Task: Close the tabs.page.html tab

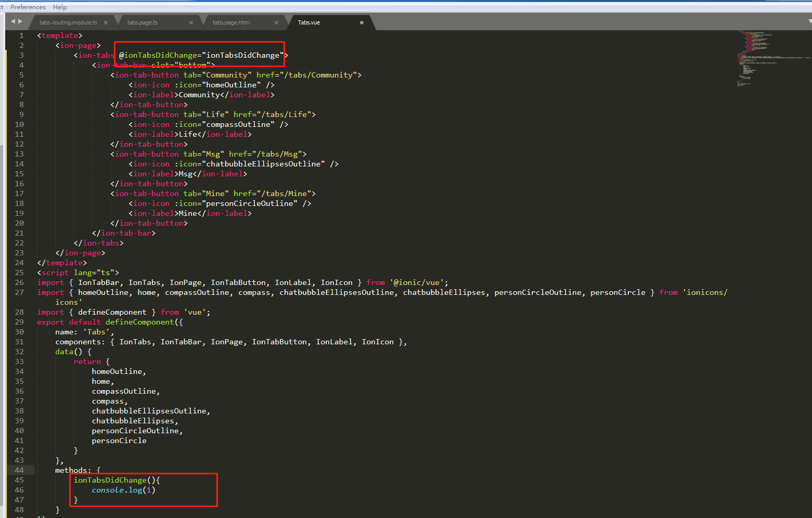Action: click(x=276, y=22)
